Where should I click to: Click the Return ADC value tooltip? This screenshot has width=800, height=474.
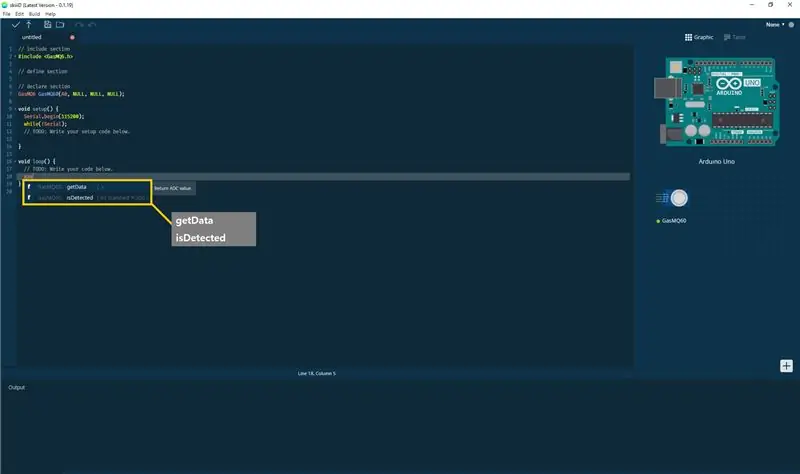tap(173, 188)
